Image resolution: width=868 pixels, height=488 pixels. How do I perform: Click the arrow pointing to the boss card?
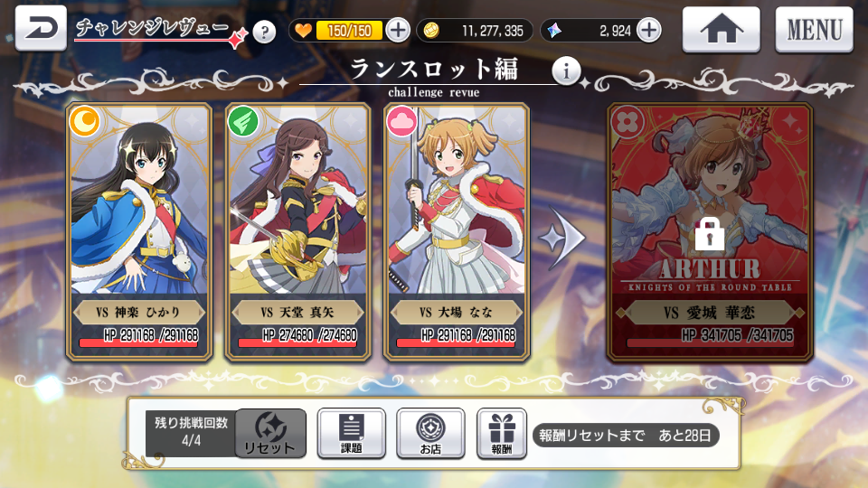pos(563,238)
